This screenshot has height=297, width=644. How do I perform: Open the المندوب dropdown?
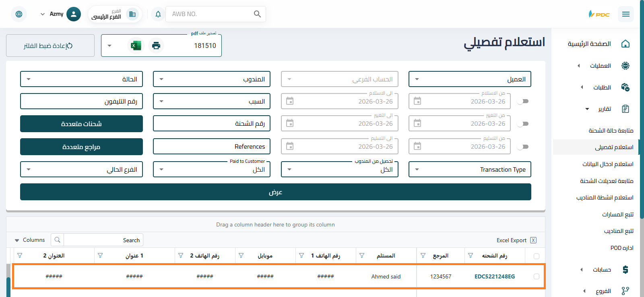[212, 79]
